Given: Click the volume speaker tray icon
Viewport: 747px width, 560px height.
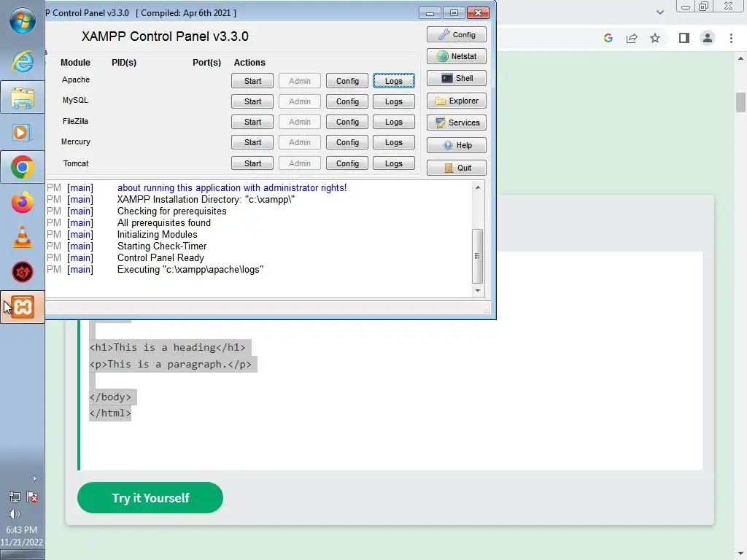Looking at the screenshot, I should click(x=15, y=514).
